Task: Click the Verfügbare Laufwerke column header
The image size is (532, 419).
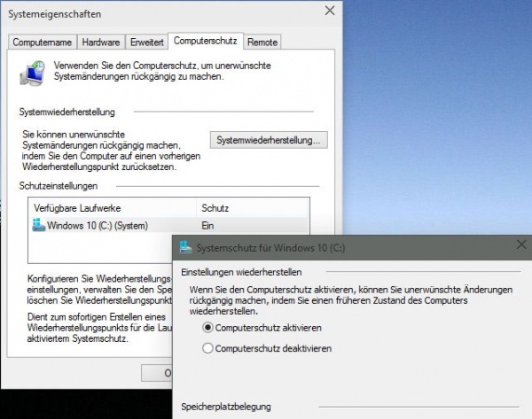Action: pyautogui.click(x=76, y=208)
